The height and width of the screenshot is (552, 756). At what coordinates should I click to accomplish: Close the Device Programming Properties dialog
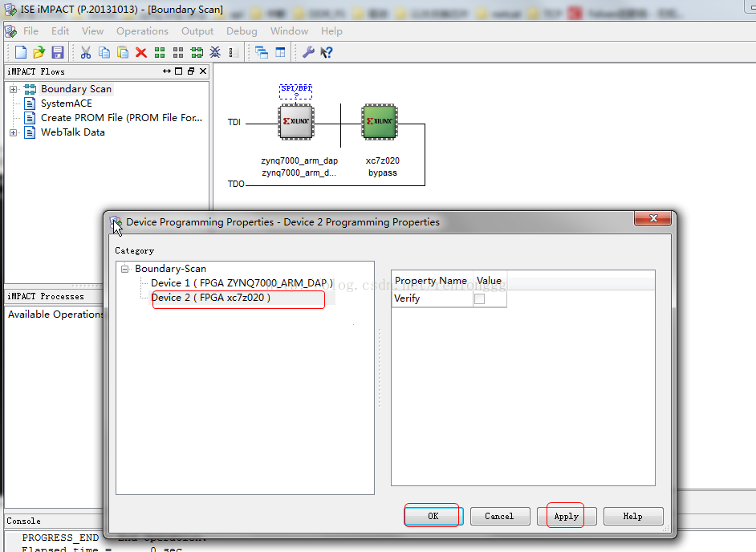(652, 218)
